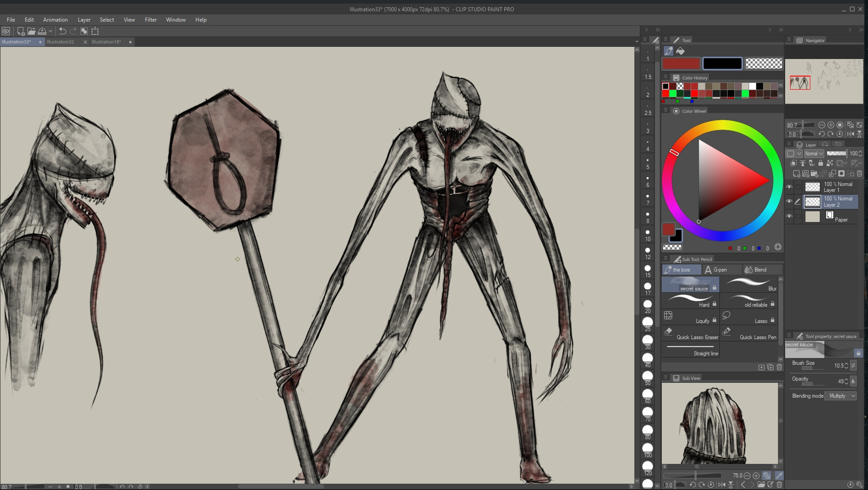Open the Color History panel menu
This screenshot has width=868, height=490.
click(x=665, y=77)
